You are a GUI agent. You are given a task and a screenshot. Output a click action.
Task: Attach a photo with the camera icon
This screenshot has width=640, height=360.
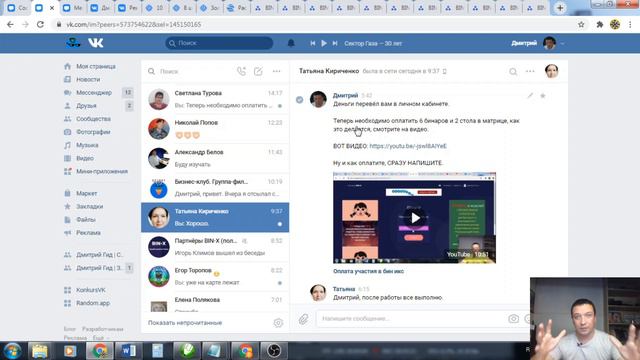pos(513,319)
